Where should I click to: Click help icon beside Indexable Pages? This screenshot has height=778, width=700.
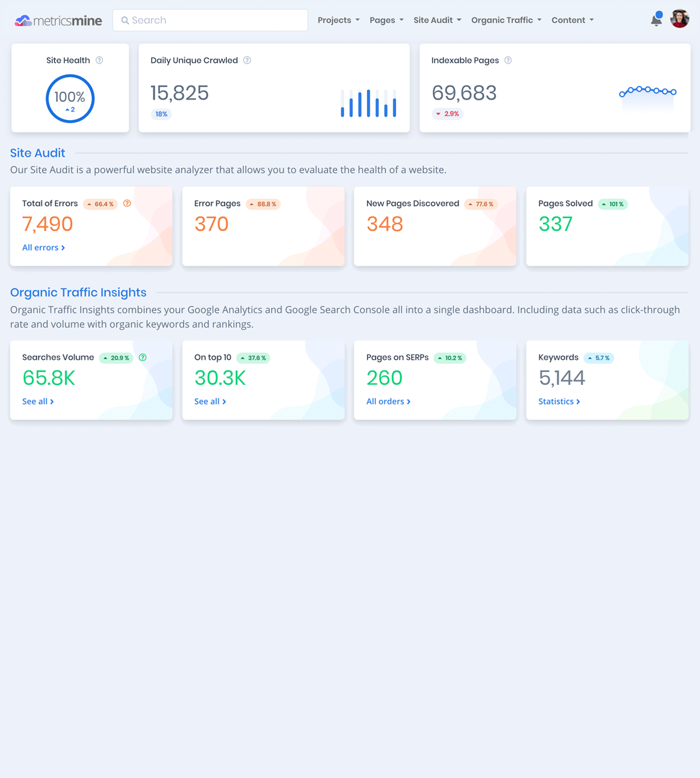[508, 60]
